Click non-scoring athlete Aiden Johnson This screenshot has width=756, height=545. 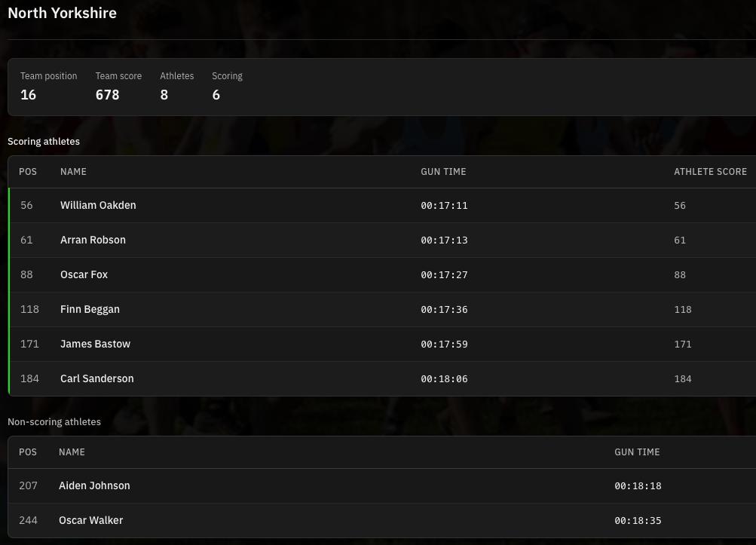point(94,485)
